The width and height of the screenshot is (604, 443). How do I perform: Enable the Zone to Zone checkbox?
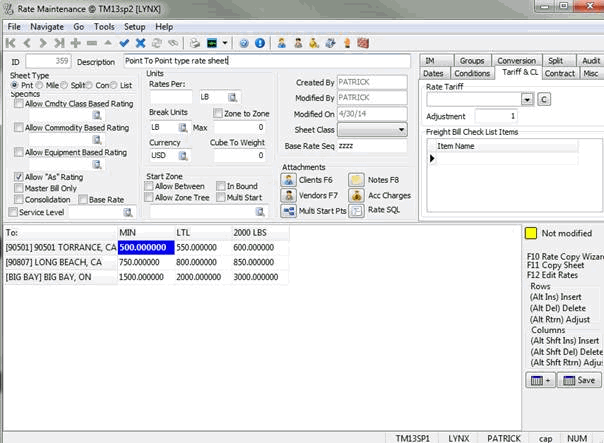(x=218, y=114)
